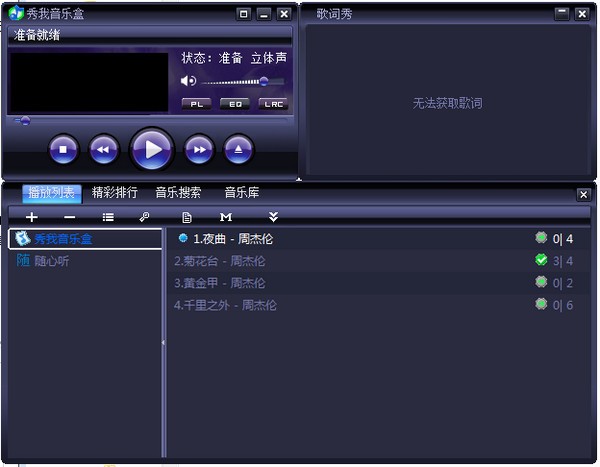Click the list view toolbar icon
Screen dimensions: 600x467
point(108,217)
